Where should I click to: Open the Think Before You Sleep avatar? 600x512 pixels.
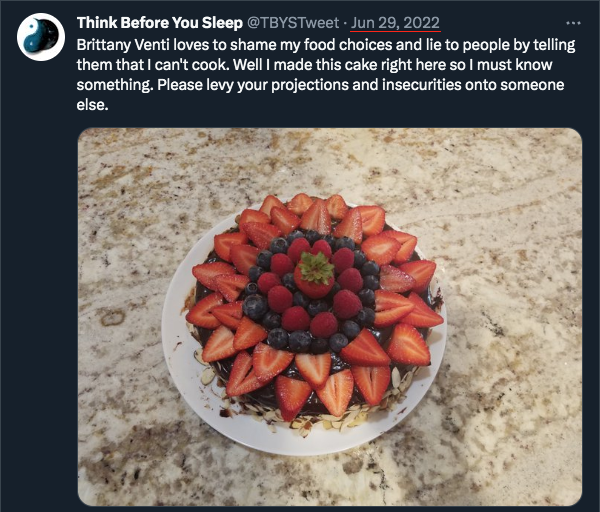click(42, 37)
